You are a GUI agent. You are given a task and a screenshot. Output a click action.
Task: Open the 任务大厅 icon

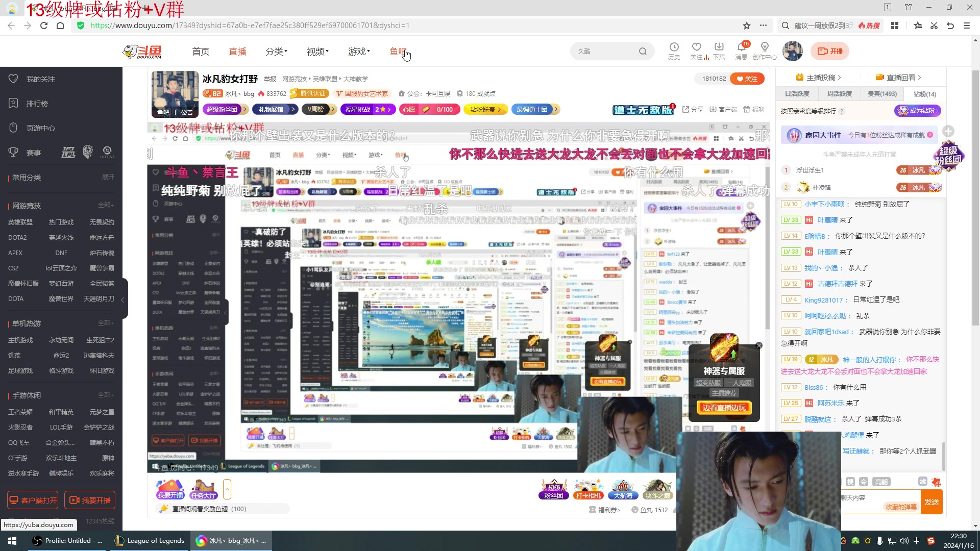(204, 489)
